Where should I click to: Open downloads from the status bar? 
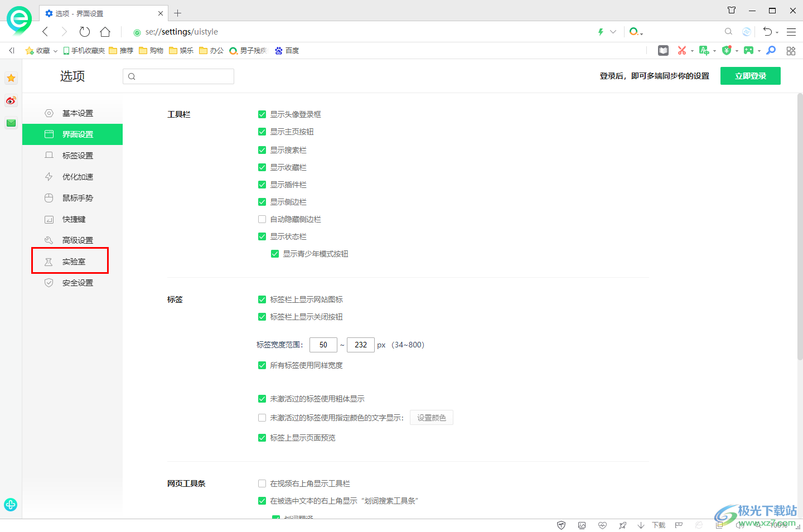point(652,525)
